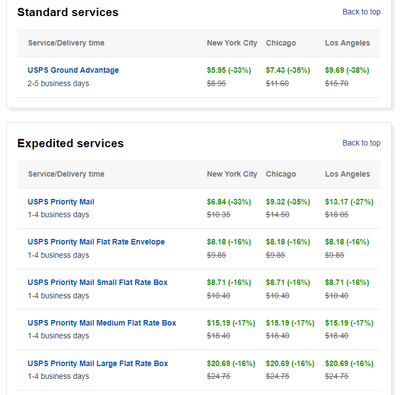This screenshot has width=400, height=395.
Task: Click crossed-out price $14.50
Action: click(x=277, y=215)
